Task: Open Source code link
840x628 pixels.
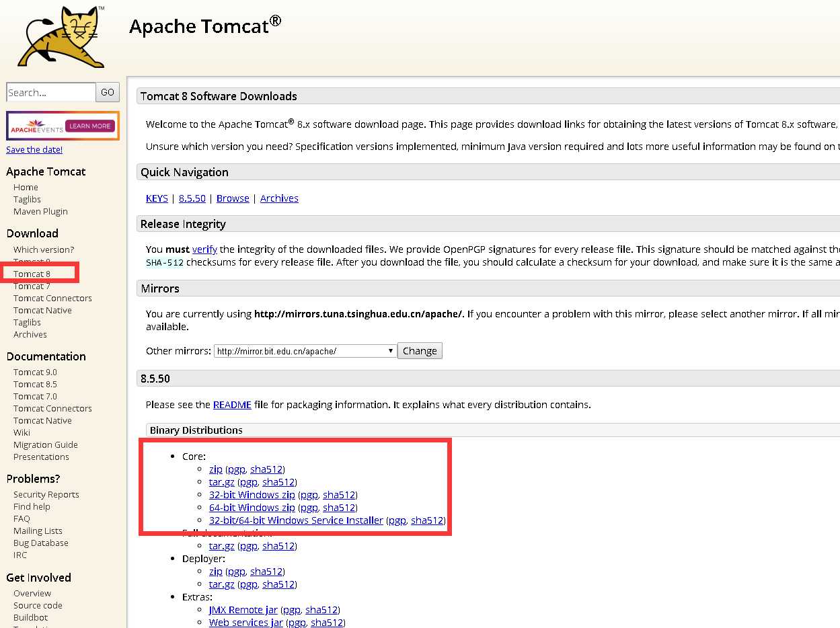Action: click(x=38, y=605)
